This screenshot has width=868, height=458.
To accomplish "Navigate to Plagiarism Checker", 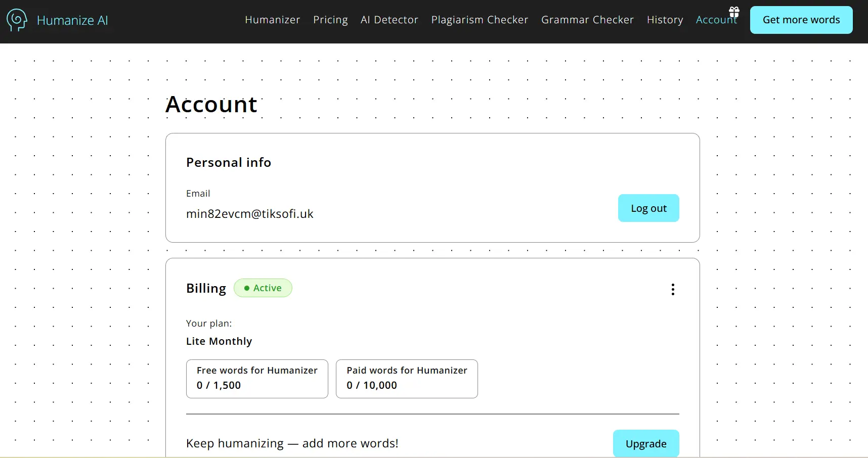I will pos(480,20).
